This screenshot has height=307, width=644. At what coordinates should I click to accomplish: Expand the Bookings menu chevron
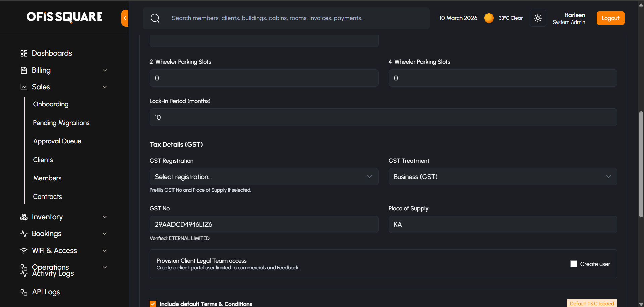point(105,234)
